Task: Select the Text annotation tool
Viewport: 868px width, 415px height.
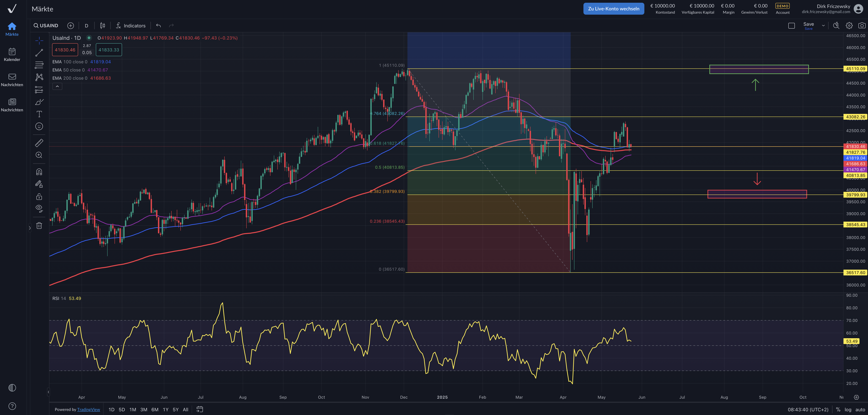Action: tap(39, 114)
